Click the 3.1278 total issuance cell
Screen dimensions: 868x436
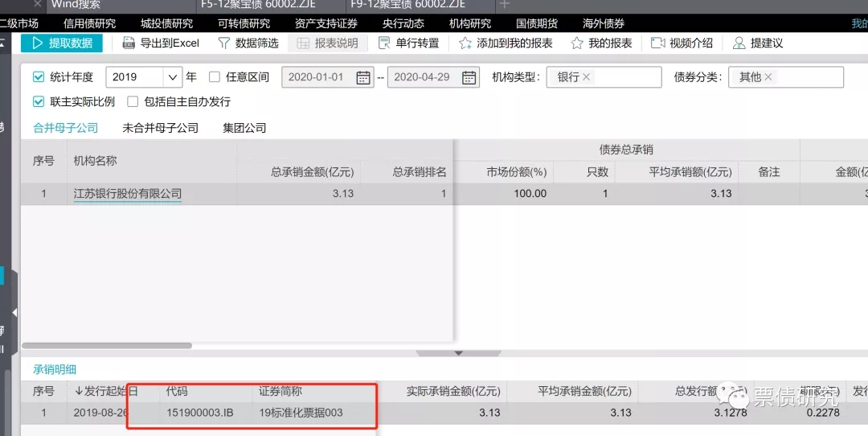pos(730,413)
